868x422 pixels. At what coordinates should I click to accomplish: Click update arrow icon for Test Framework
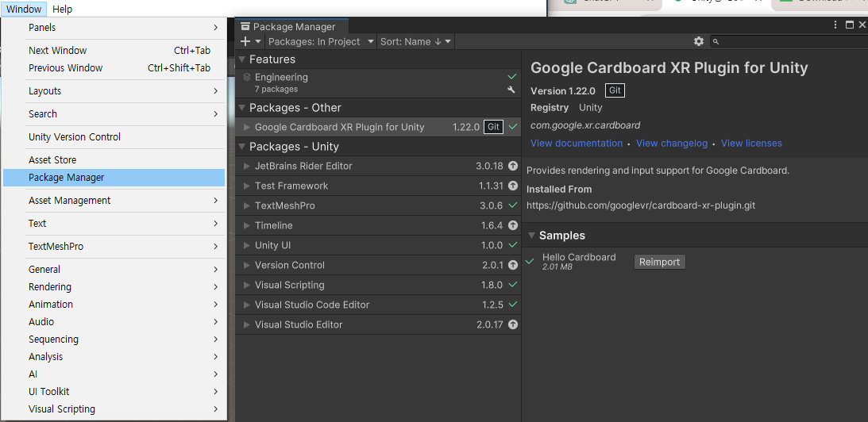(x=512, y=186)
